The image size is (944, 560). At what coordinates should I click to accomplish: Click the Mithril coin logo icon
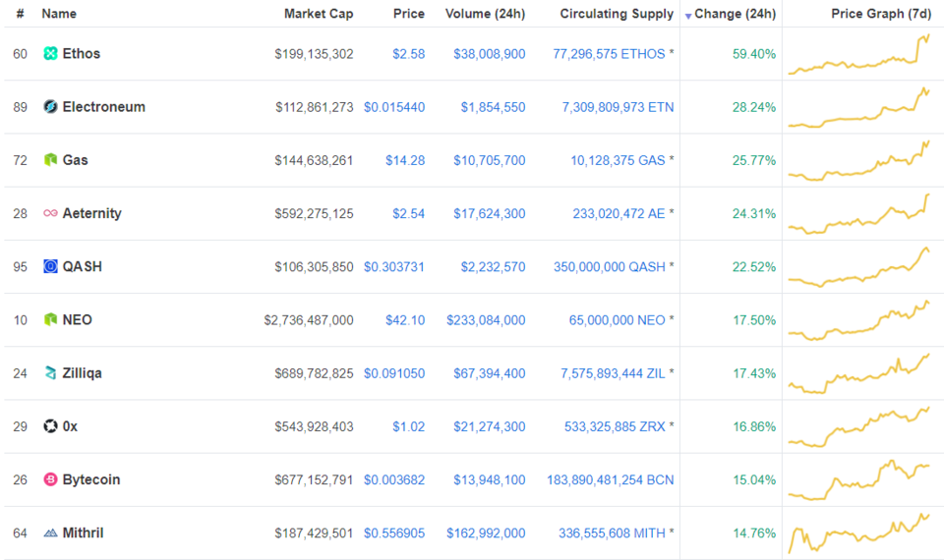(x=50, y=532)
